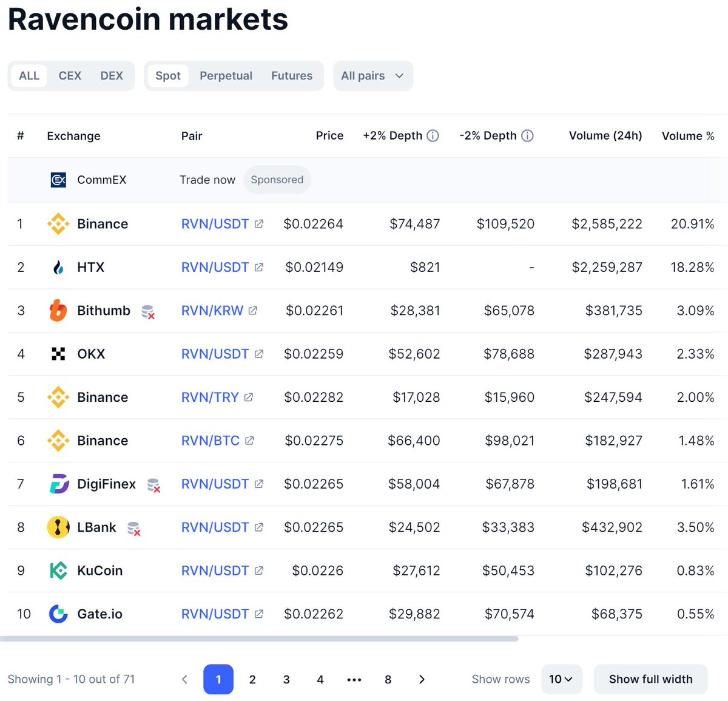728x701 pixels.
Task: Click the Gate.io exchange name
Action: point(99,614)
